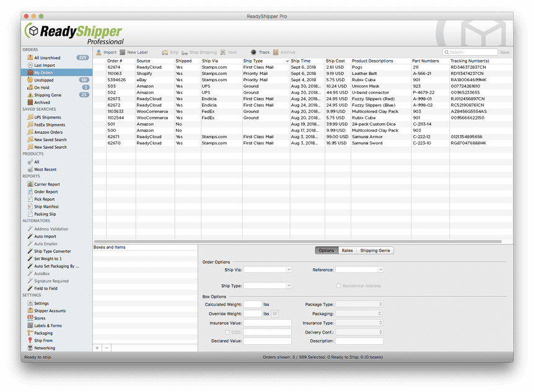Open Stores settings icon
The width and height of the screenshot is (534, 392).
30,318
